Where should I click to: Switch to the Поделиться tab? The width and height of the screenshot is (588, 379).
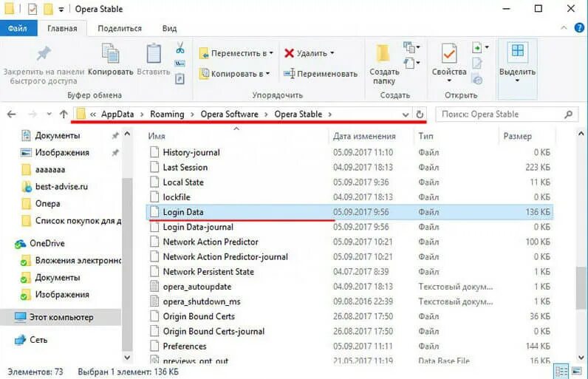tap(120, 29)
